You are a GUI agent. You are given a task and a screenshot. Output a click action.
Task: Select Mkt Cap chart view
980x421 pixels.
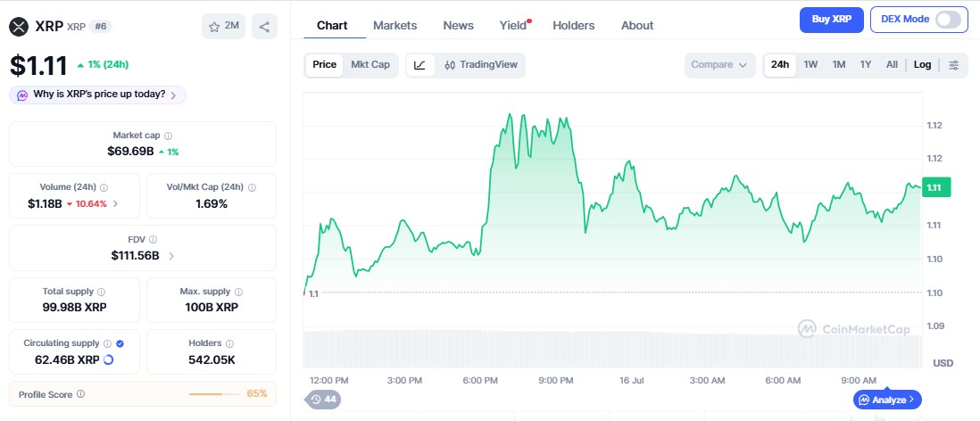tap(370, 64)
